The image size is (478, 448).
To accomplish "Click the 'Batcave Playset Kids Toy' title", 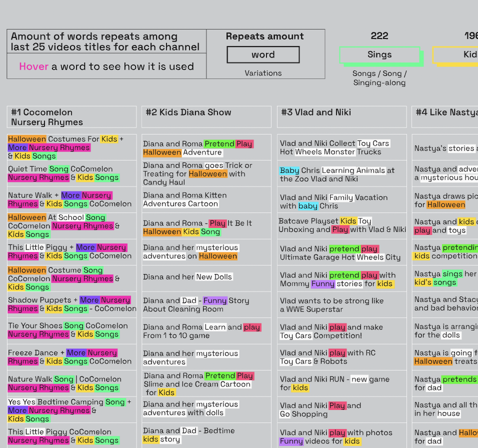I will (x=342, y=225).
